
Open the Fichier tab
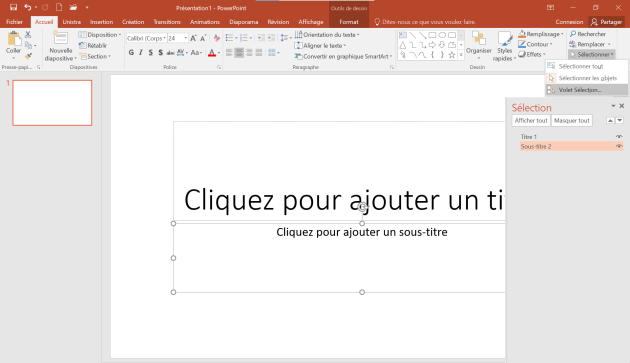[14, 22]
